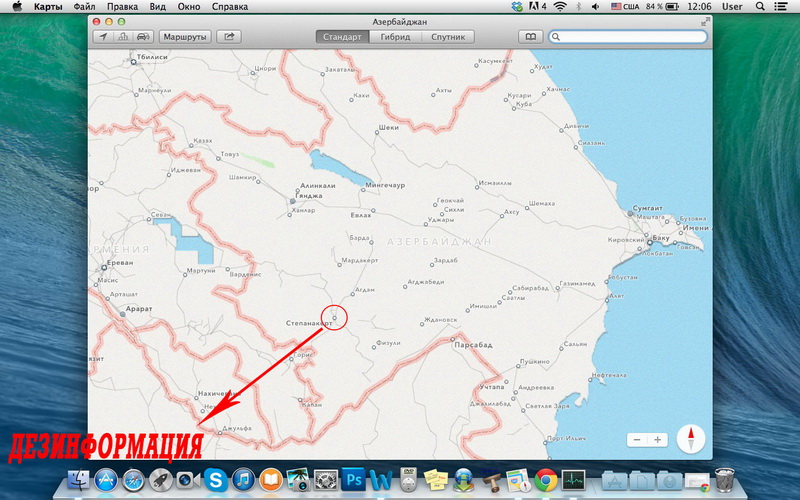Open iPhoto from the Dock
This screenshot has width=800, height=500.
(x=298, y=480)
